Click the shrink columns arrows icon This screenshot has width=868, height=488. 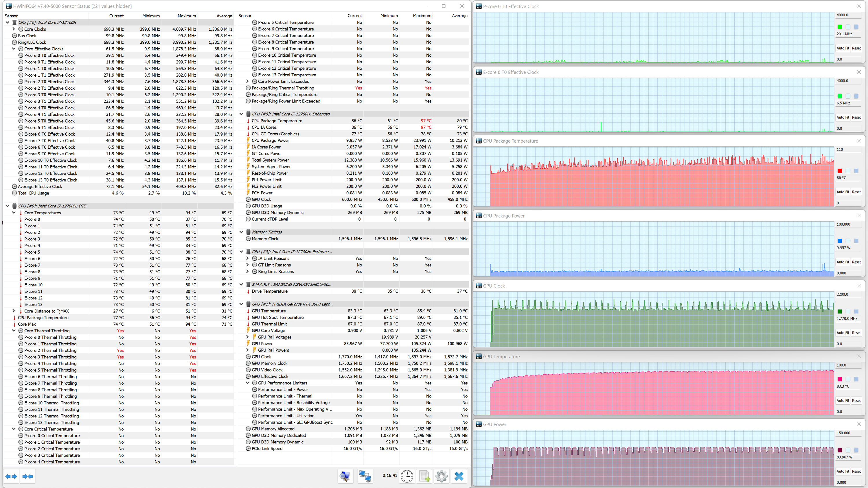pos(27,476)
